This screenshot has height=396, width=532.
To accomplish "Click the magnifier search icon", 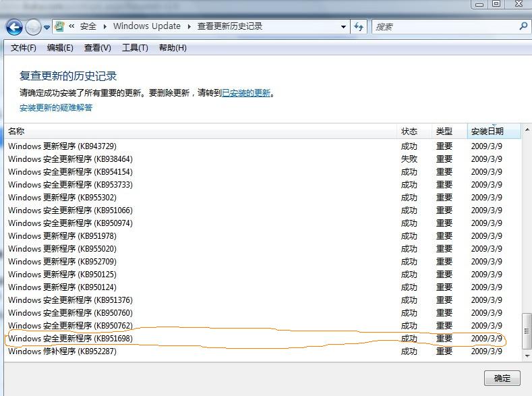I will point(523,26).
